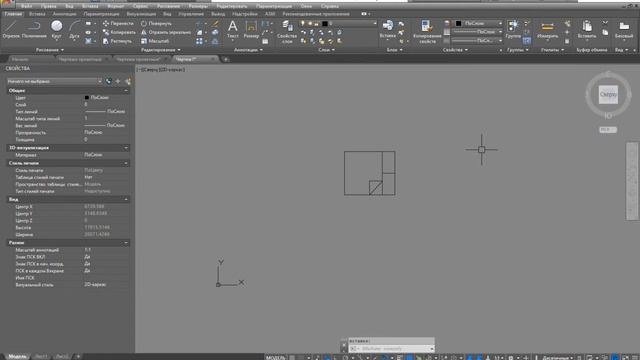Select the rectangle tool in Рисование panel
Screen dimensions: 640x360
pos(89,24)
